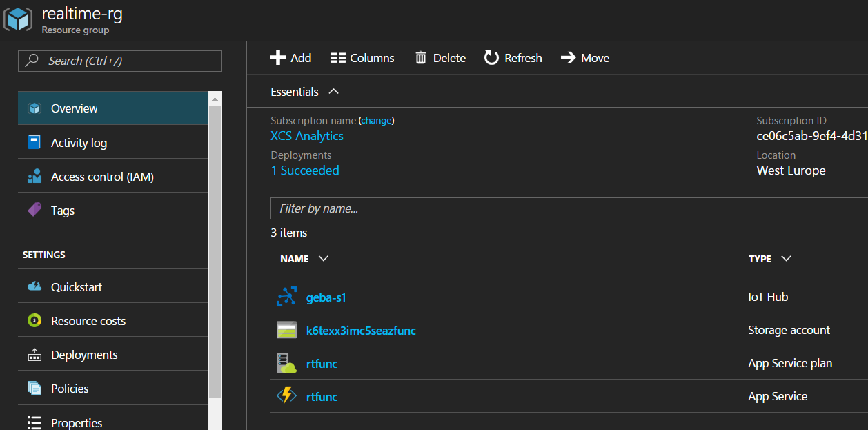This screenshot has height=430, width=868.
Task: Click the lightning bolt Function App icon
Action: 286,397
